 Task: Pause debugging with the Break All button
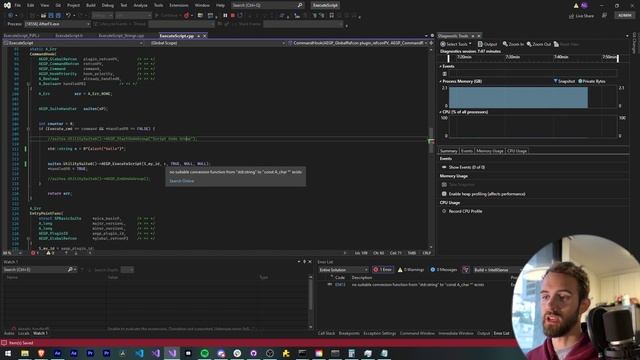click(x=225, y=16)
